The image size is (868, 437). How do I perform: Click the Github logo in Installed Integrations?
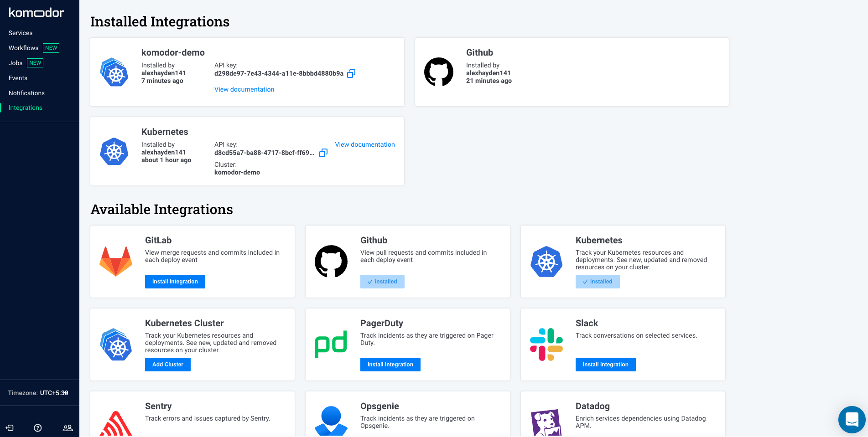439,72
